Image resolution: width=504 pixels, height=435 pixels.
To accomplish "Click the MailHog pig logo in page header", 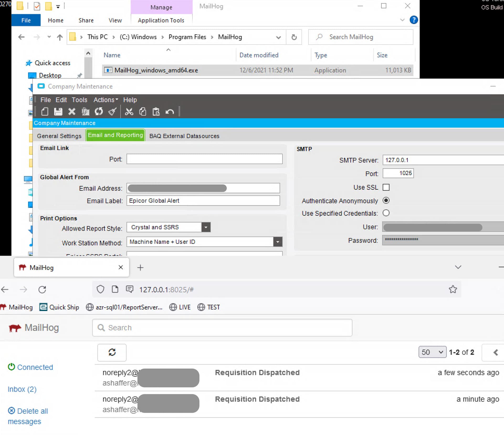I will pos(15,328).
